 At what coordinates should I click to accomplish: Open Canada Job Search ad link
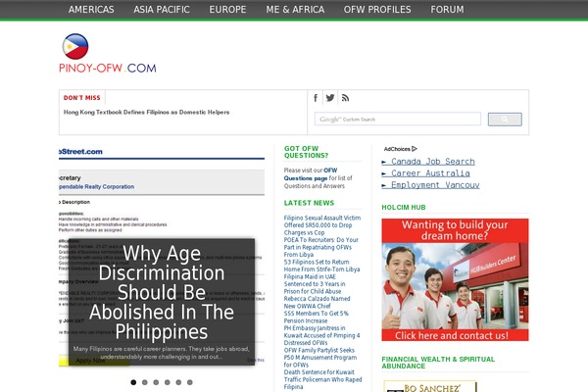pyautogui.click(x=428, y=162)
